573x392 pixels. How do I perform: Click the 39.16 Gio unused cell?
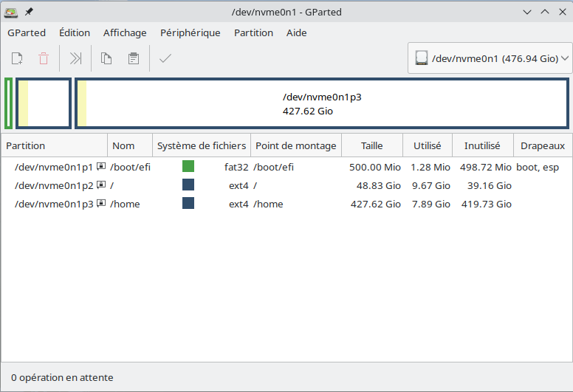(x=490, y=185)
